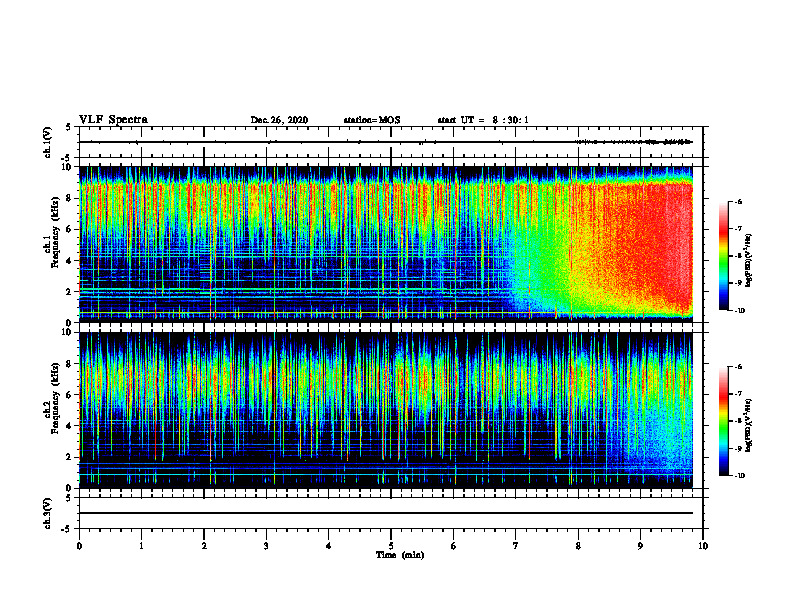The image size is (792, 612).
Task: Click time-axis tick label "1"
Action: coord(141,546)
